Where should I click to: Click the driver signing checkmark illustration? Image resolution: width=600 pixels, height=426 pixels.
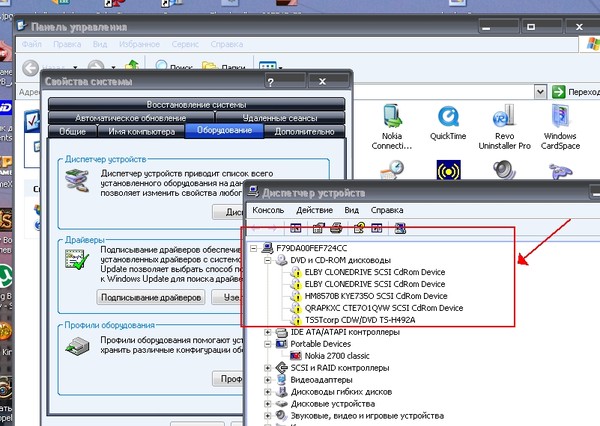click(77, 259)
